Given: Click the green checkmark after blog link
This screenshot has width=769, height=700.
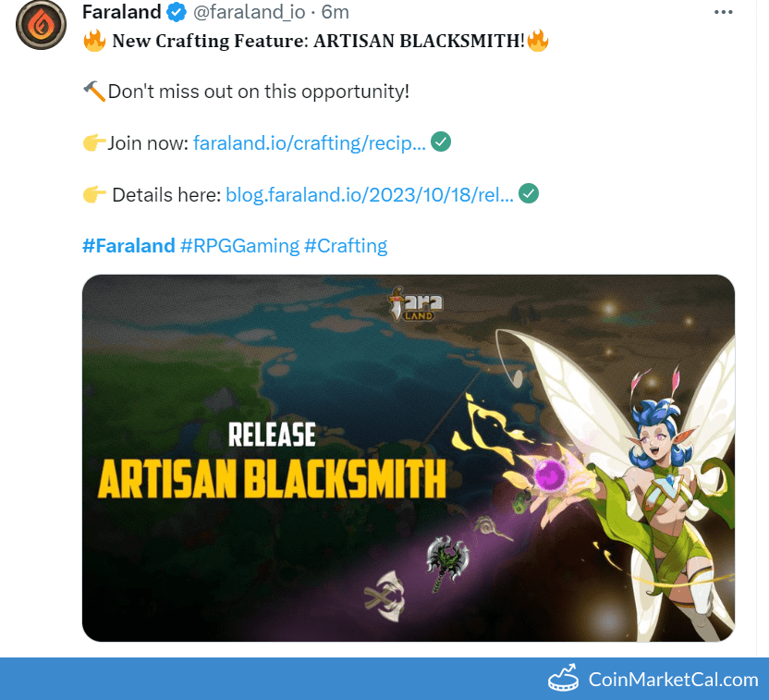Looking at the screenshot, I should [x=529, y=193].
